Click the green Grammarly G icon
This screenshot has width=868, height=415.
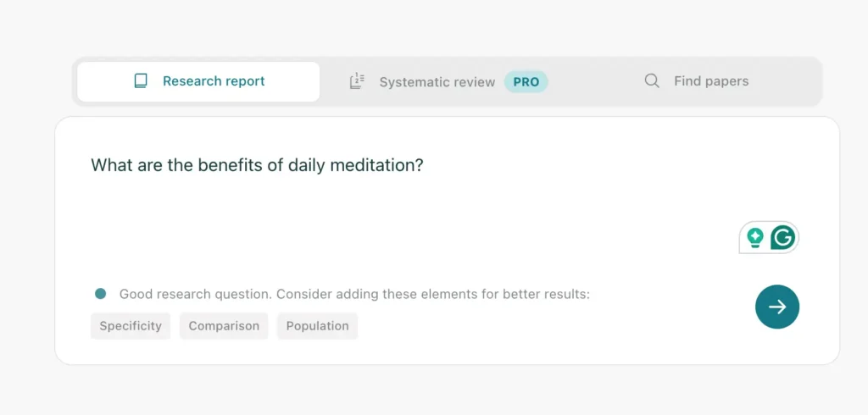(782, 237)
